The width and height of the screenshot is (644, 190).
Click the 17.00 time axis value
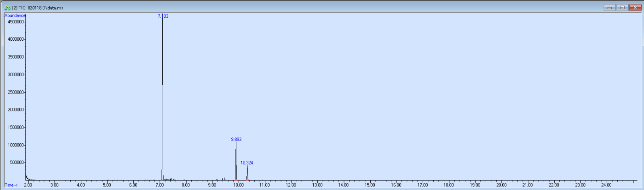coord(422,185)
